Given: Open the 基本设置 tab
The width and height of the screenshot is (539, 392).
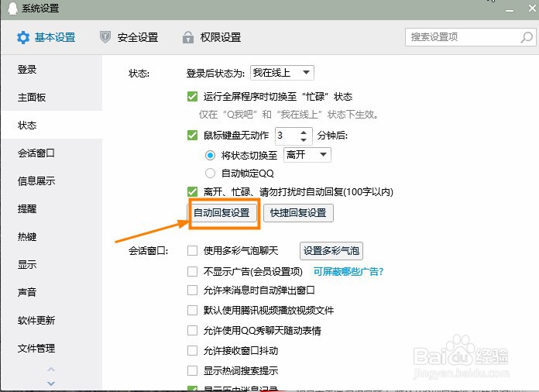Looking at the screenshot, I should coord(46,37).
